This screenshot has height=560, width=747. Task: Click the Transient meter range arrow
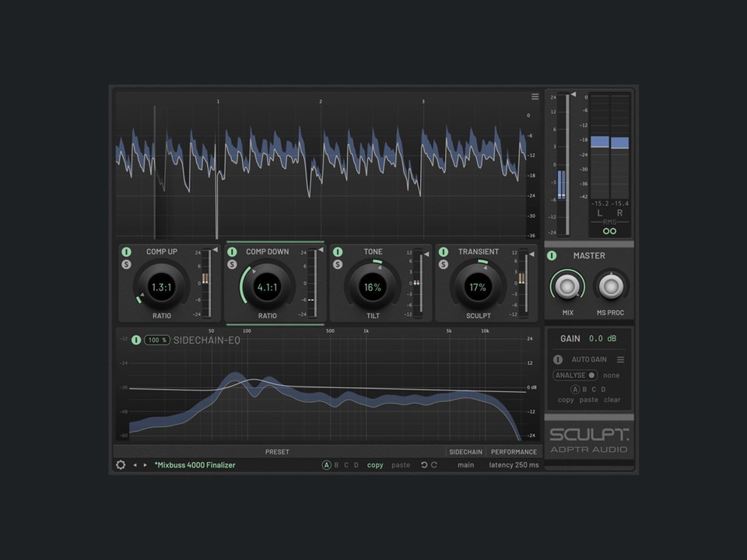(x=531, y=254)
